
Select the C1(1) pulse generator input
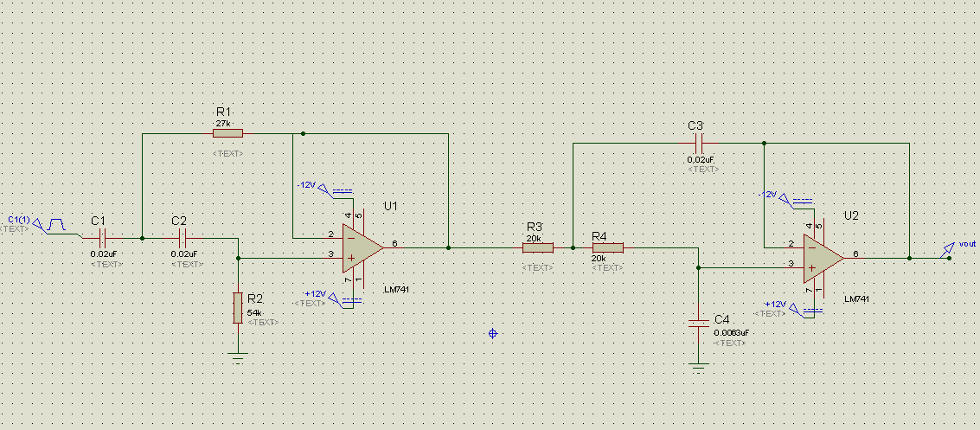pyautogui.click(x=56, y=225)
